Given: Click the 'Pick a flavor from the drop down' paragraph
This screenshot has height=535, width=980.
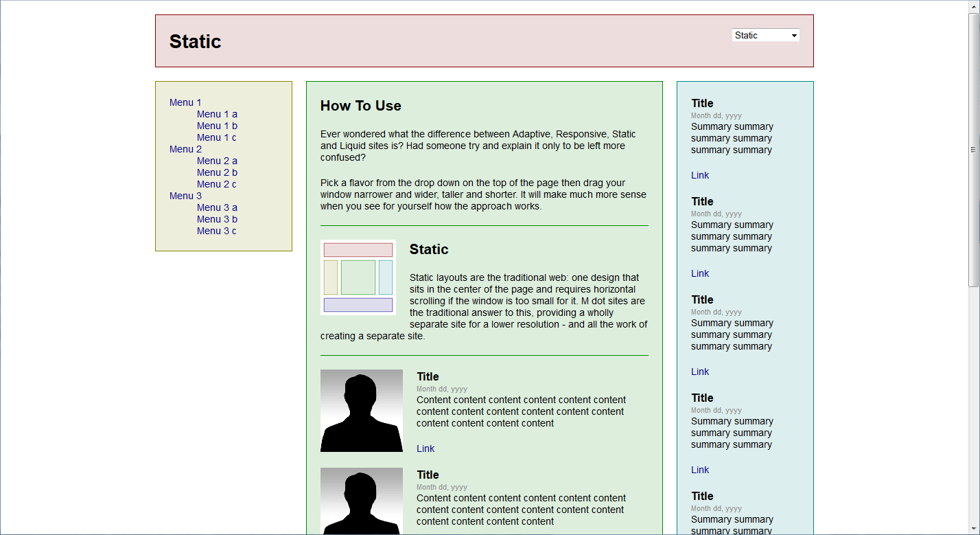Looking at the screenshot, I should 483,194.
